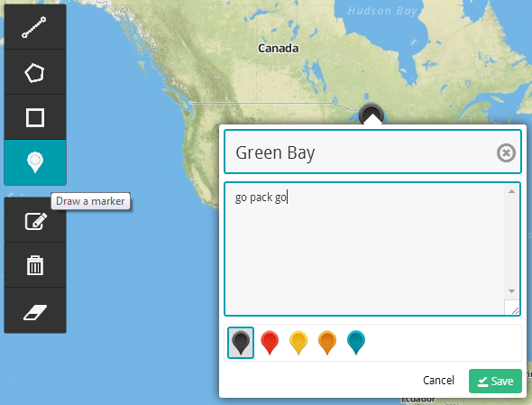The width and height of the screenshot is (532, 405).
Task: Activate the draw a marker tool
Action: (x=35, y=162)
